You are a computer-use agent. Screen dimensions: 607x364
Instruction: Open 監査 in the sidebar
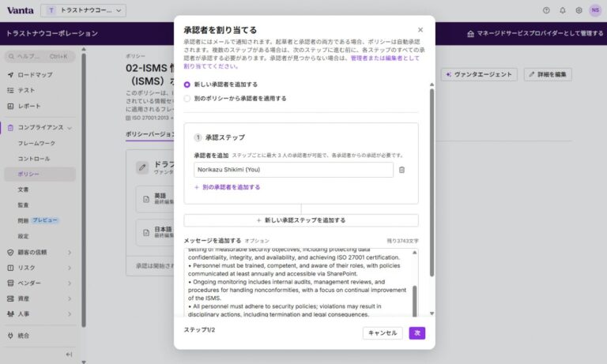point(23,205)
